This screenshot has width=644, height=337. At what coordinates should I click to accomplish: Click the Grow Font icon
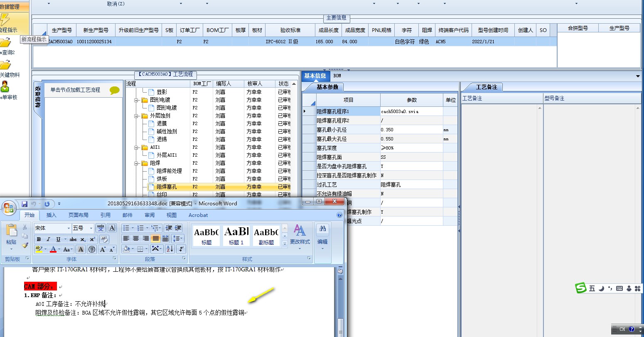[x=103, y=249]
